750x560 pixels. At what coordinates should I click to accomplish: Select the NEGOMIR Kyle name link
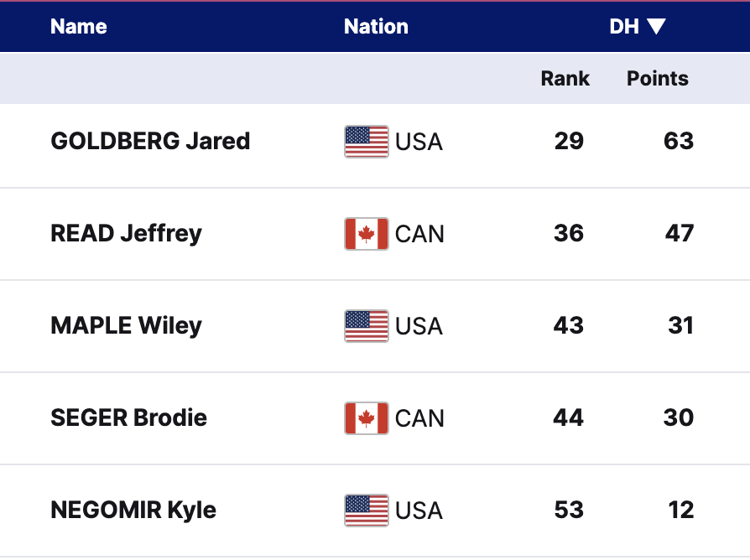pyautogui.click(x=133, y=510)
